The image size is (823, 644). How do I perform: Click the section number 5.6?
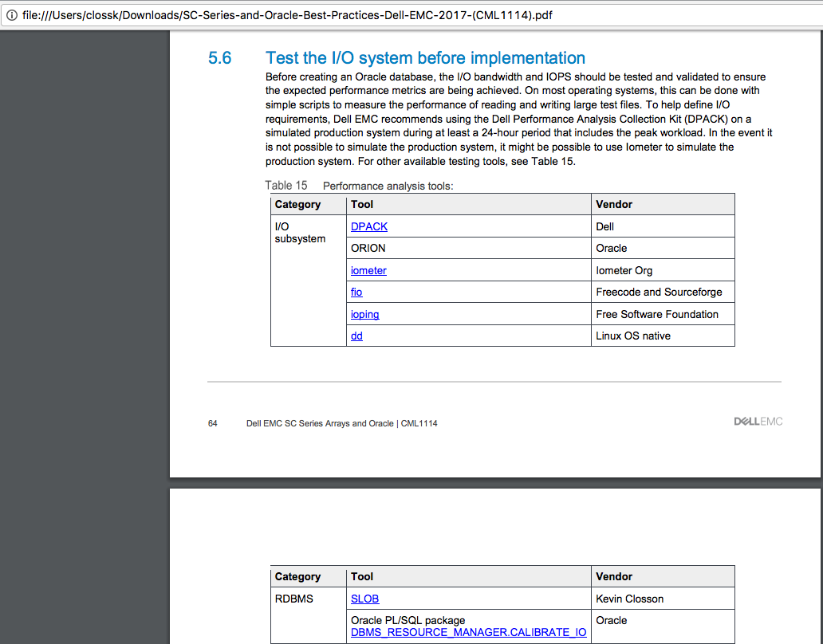click(220, 58)
